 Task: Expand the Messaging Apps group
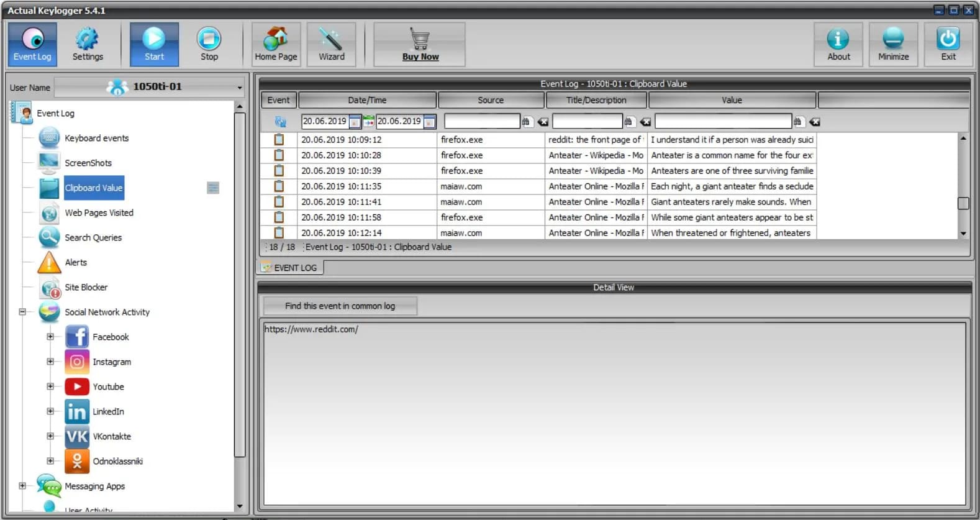(22, 486)
